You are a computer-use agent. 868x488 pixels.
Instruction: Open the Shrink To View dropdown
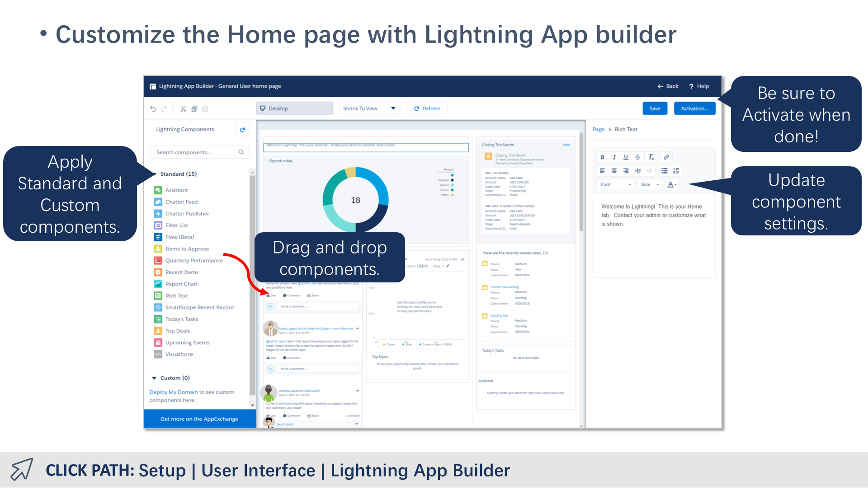coord(369,108)
